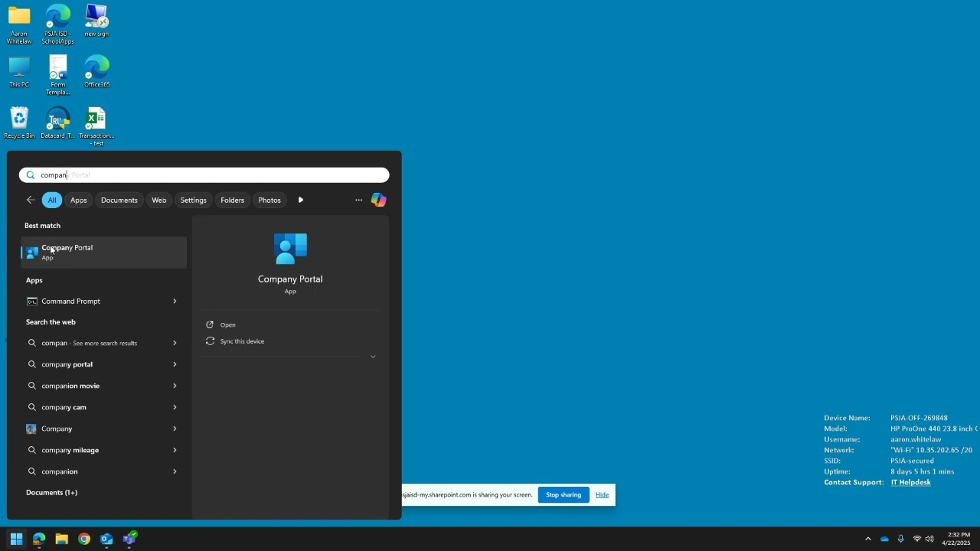Image resolution: width=980 pixels, height=551 pixels.
Task: Open Wi-Fi network tray icon
Action: [x=917, y=539]
